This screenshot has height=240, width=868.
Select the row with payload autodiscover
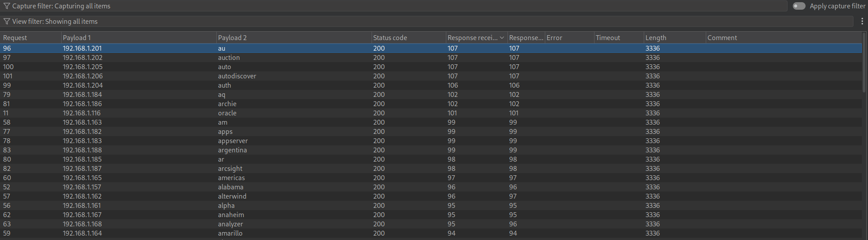237,76
